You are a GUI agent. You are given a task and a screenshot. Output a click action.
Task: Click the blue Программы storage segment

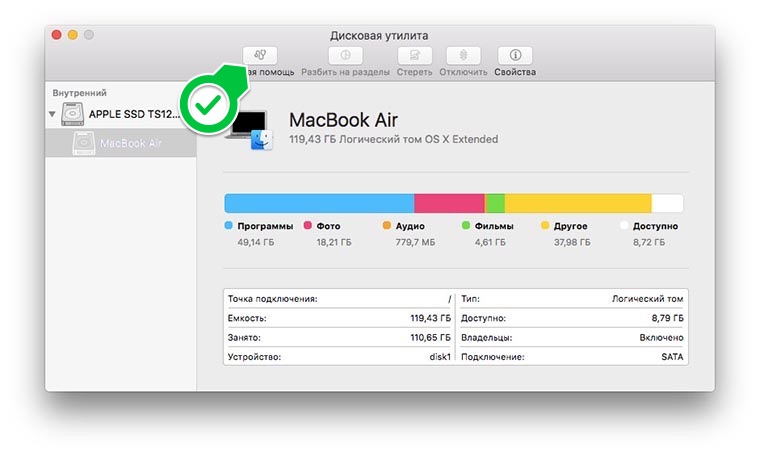coord(319,203)
